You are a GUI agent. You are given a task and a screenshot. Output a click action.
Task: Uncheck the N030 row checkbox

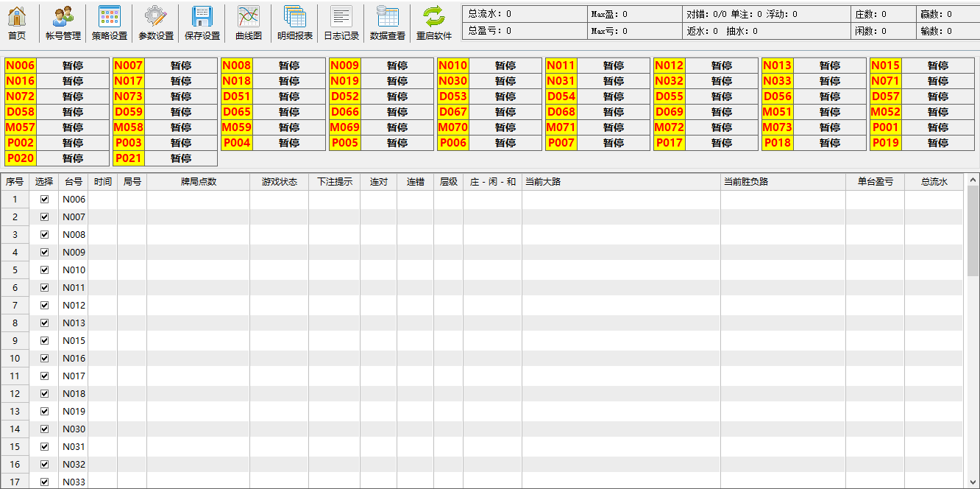[x=44, y=429]
